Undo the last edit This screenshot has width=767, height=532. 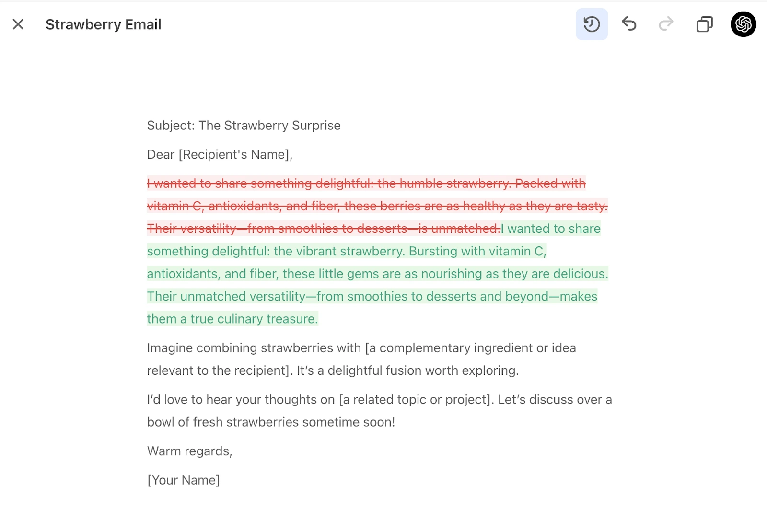[x=629, y=24]
